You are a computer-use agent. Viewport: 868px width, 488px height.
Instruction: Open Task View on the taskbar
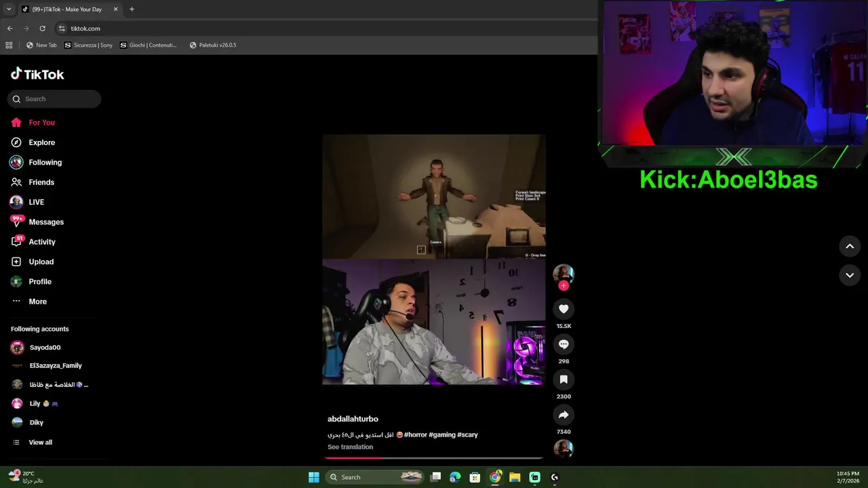(436, 477)
